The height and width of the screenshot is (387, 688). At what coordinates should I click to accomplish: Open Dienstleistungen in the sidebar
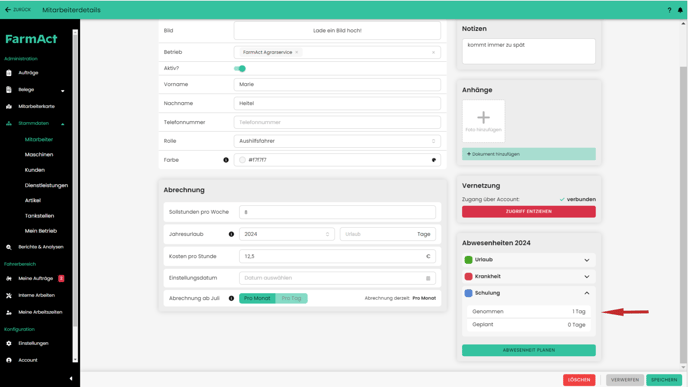pos(46,185)
